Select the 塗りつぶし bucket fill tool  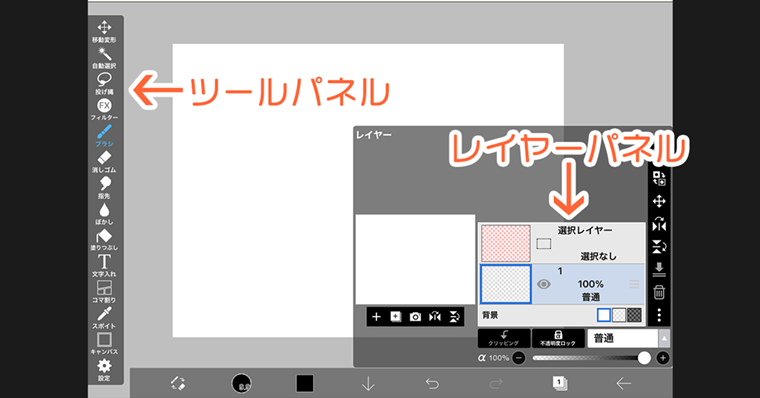104,240
